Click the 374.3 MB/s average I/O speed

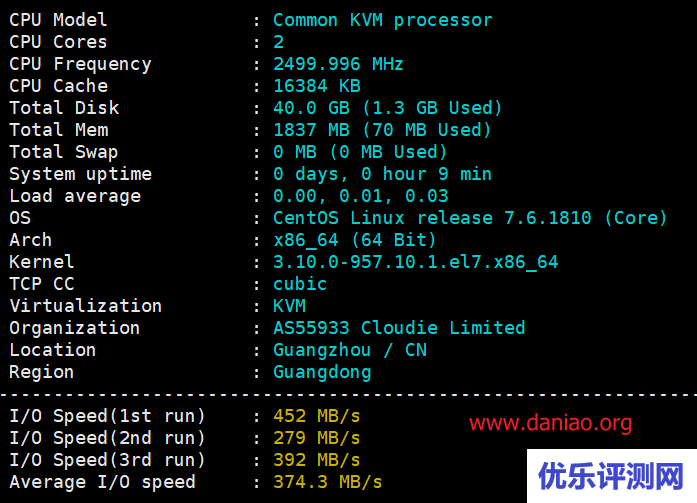(328, 482)
